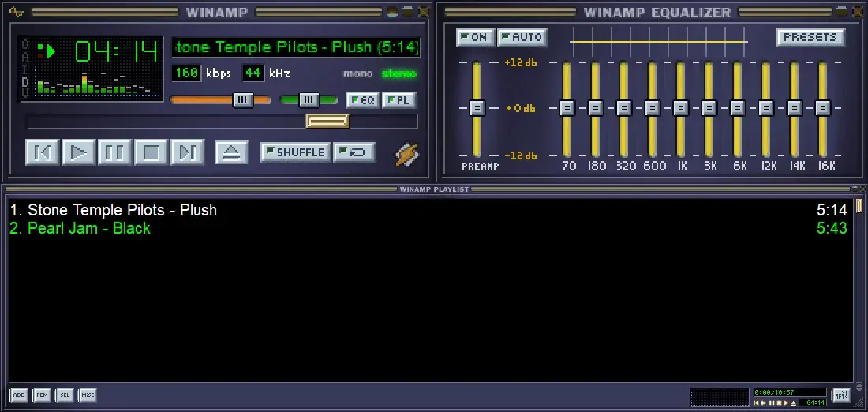The image size is (868, 412).
Task: Turn the equalizer ON button off
Action: 474,37
